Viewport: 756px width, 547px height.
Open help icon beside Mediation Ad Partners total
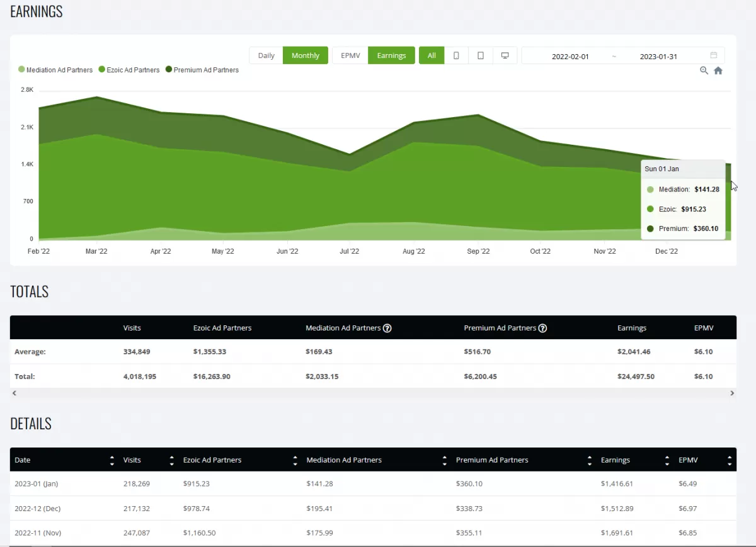point(387,328)
